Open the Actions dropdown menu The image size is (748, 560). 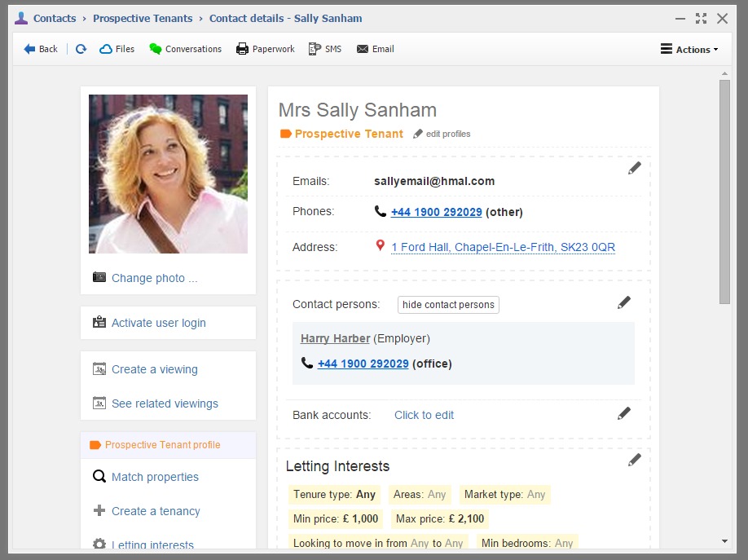[689, 49]
